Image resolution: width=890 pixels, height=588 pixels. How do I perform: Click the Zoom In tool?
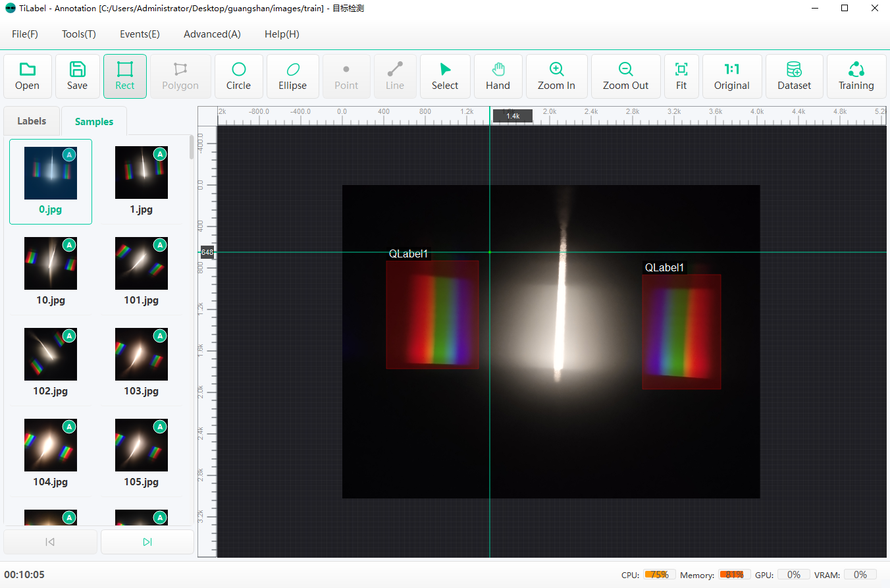click(556, 76)
